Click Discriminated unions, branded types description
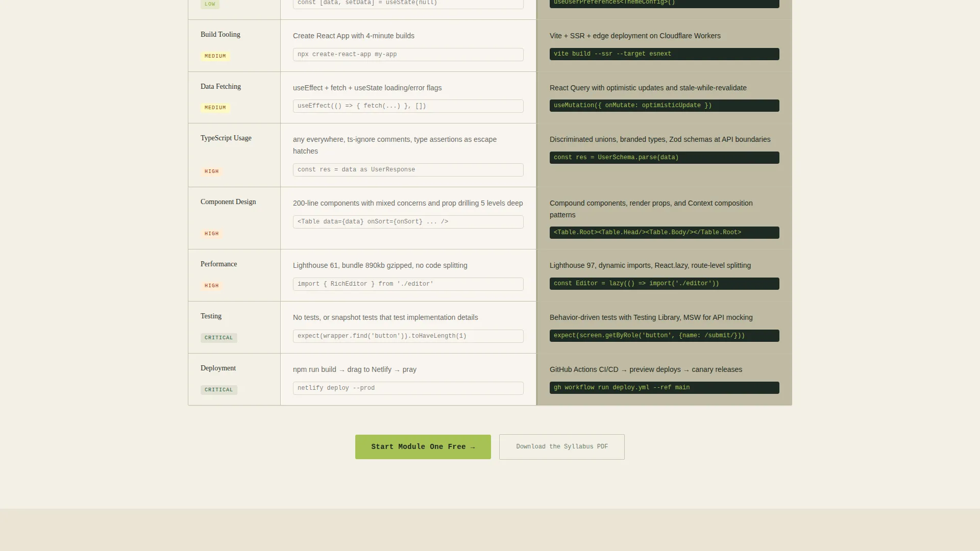This screenshot has width=980, height=551. (660, 139)
